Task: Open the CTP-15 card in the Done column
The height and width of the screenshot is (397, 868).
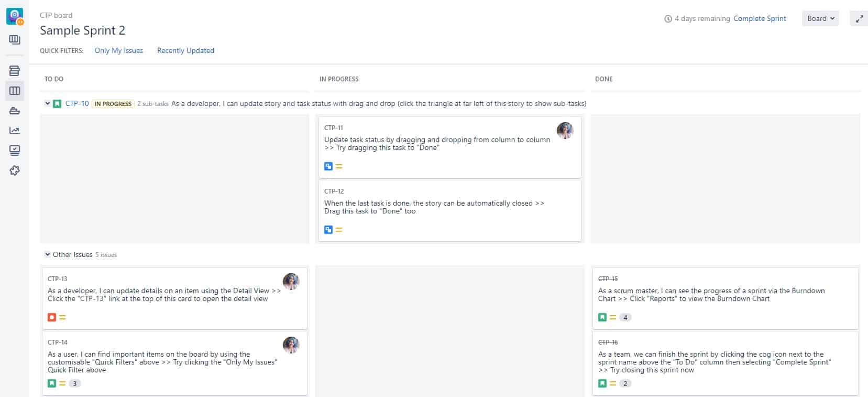Action: pyautogui.click(x=724, y=297)
